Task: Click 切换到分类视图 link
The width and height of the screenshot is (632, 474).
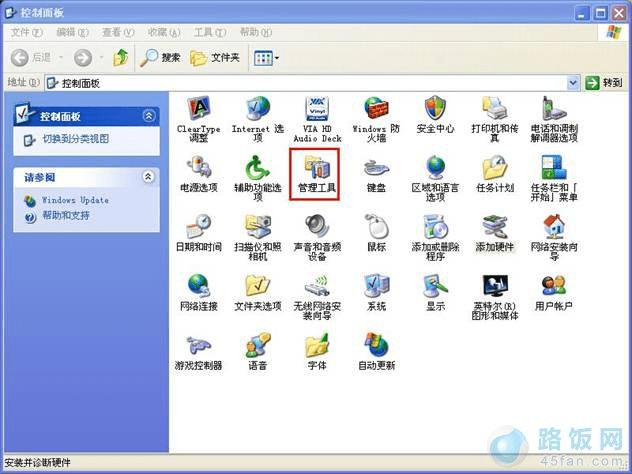Action: pos(75,139)
